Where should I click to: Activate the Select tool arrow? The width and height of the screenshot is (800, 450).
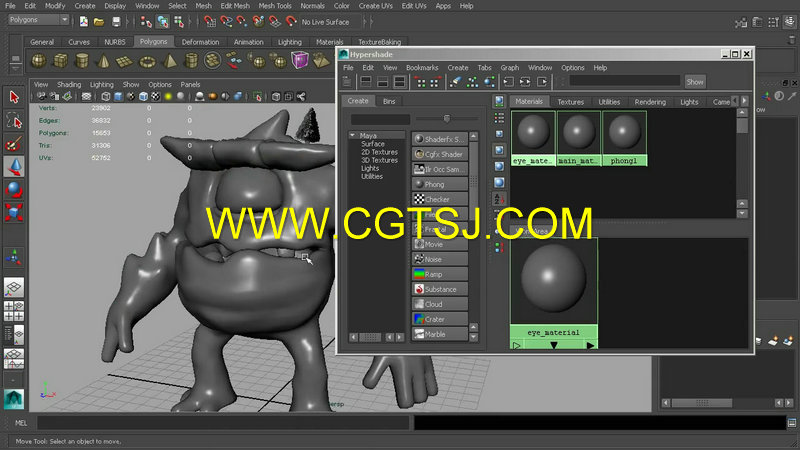point(14,97)
